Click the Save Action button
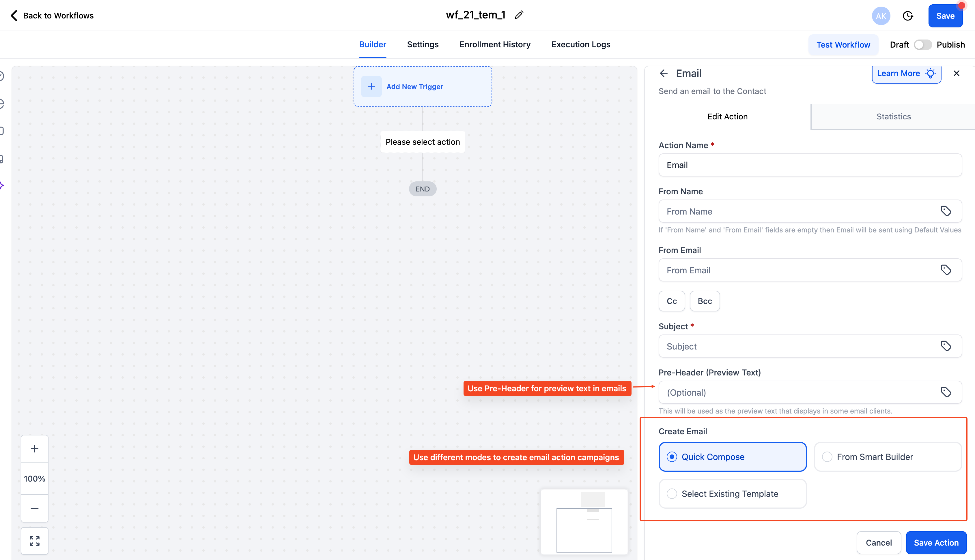This screenshot has height=560, width=975. pyautogui.click(x=936, y=543)
